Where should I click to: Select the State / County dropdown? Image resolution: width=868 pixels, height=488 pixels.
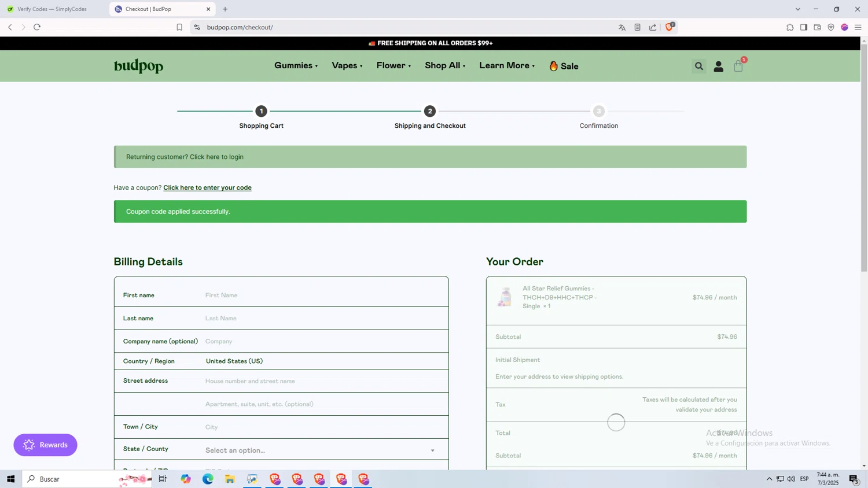pyautogui.click(x=321, y=450)
